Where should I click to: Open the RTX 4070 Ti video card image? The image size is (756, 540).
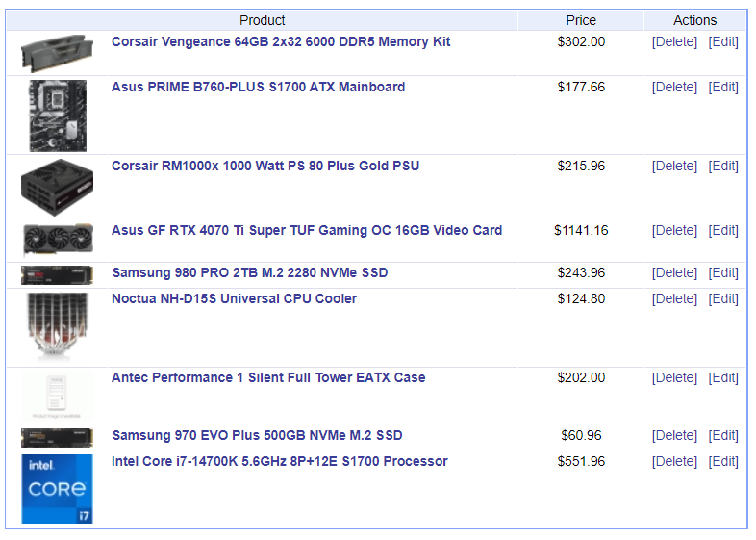(x=58, y=240)
